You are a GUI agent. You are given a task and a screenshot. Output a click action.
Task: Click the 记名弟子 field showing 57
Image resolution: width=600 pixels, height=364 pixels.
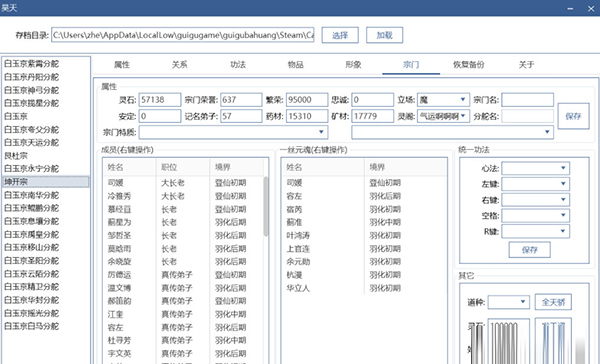click(x=241, y=116)
